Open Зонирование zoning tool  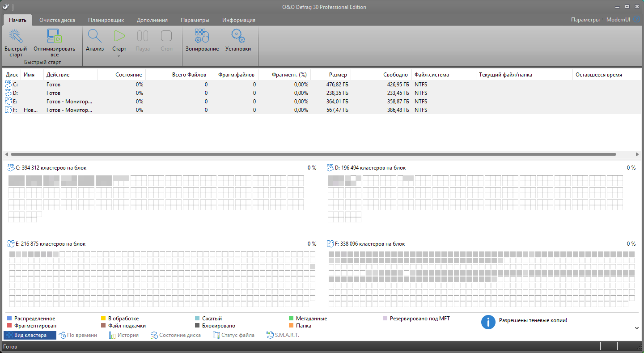pyautogui.click(x=202, y=37)
